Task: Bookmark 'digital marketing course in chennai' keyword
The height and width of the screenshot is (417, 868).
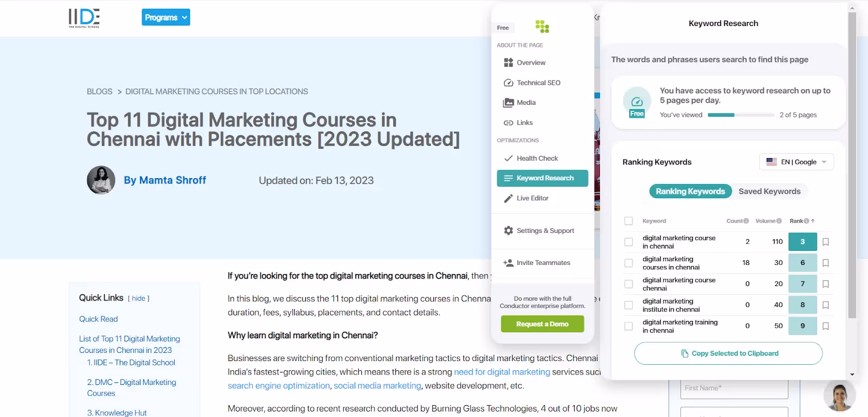Action: tap(826, 242)
